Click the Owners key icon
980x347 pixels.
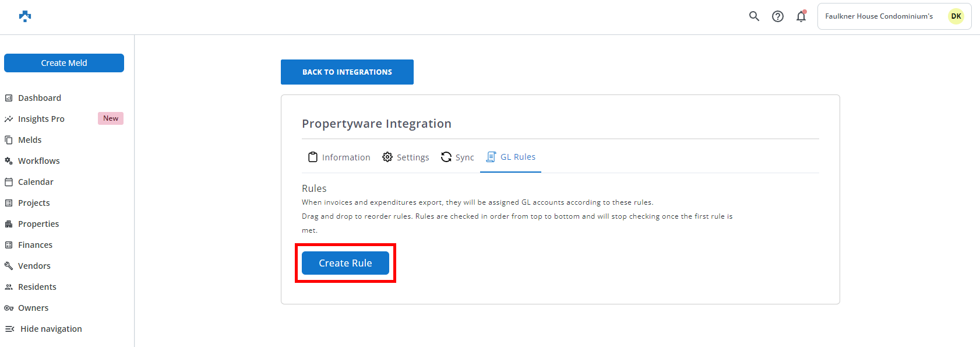pos(9,308)
